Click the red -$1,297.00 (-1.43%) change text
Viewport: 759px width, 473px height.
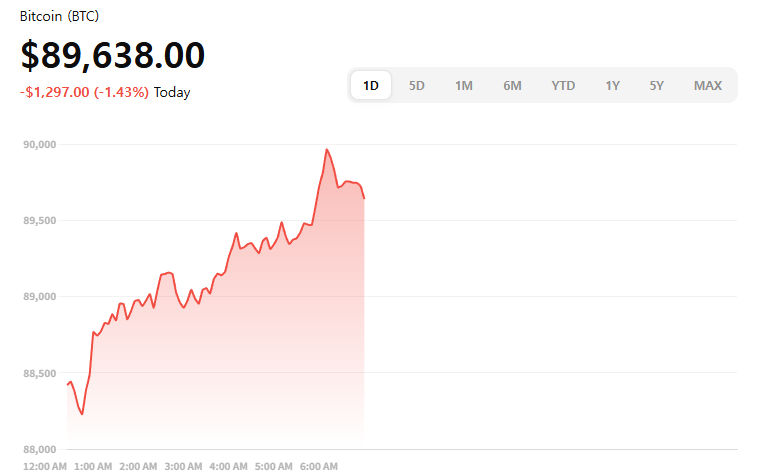(84, 92)
